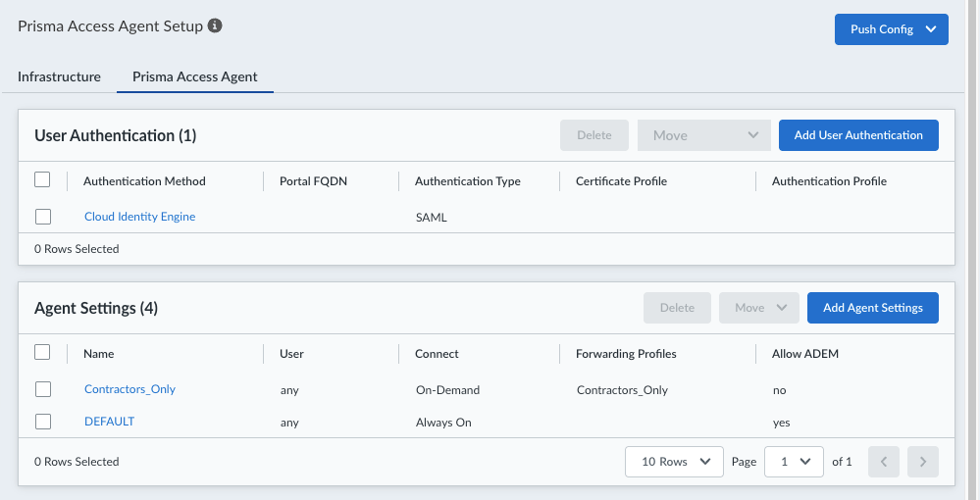Click Add Agent Settings button
Image resolution: width=980 pixels, height=500 pixels.
click(x=872, y=308)
